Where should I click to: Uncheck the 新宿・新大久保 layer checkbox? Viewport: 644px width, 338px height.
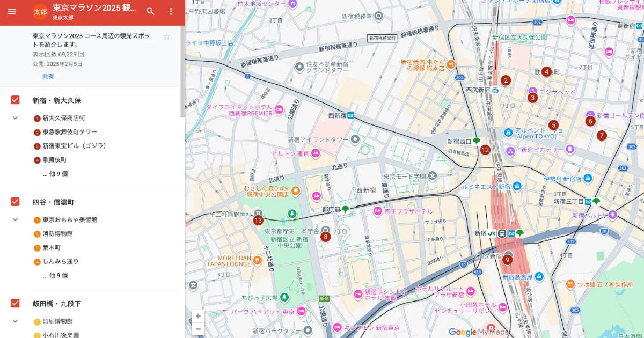[x=16, y=100]
